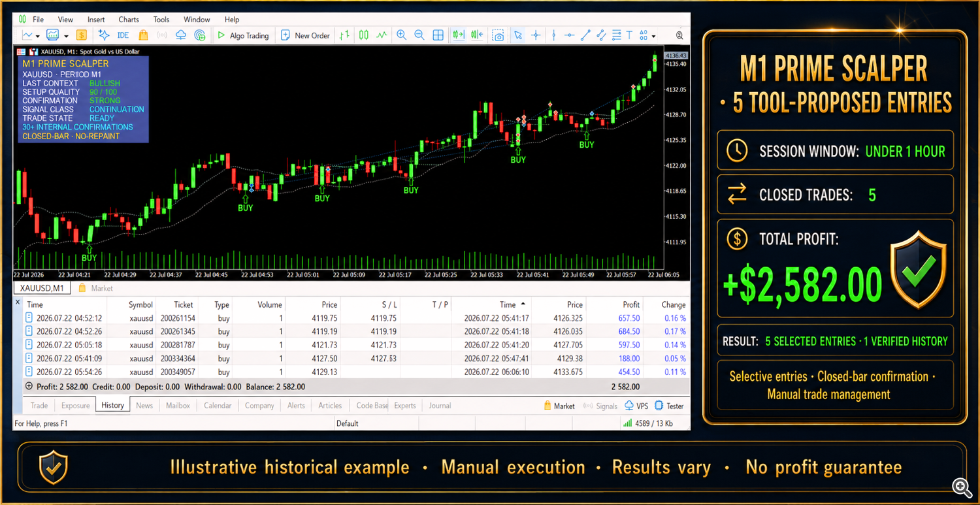This screenshot has width=980, height=505.
Task: Launch the MetaEditor IDE
Action: (x=123, y=35)
